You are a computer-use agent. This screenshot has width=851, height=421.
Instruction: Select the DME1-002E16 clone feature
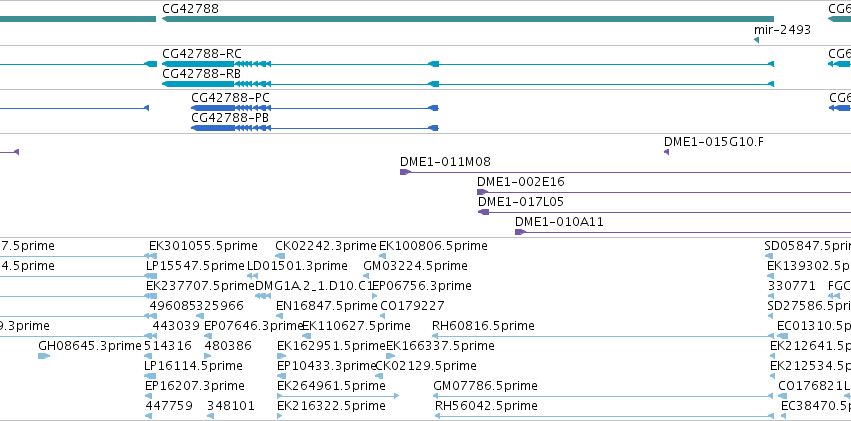[664, 192]
